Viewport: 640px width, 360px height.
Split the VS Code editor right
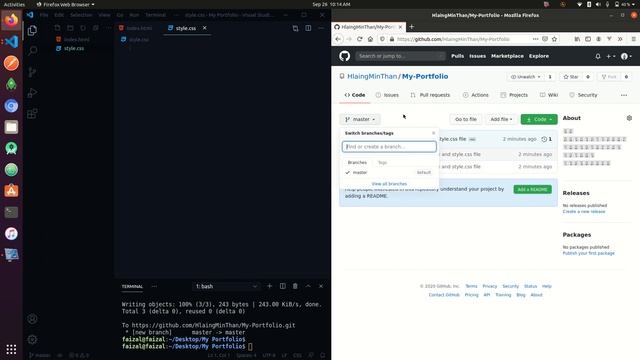tap(308, 28)
